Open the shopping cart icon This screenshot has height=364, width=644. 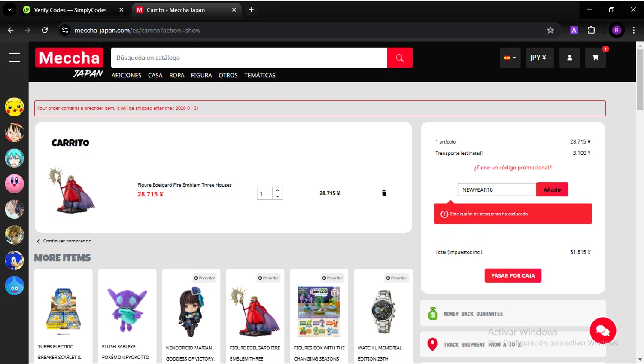(x=595, y=58)
